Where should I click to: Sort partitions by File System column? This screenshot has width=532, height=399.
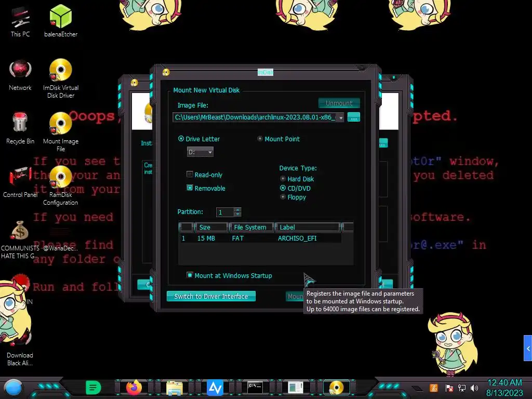pyautogui.click(x=251, y=228)
